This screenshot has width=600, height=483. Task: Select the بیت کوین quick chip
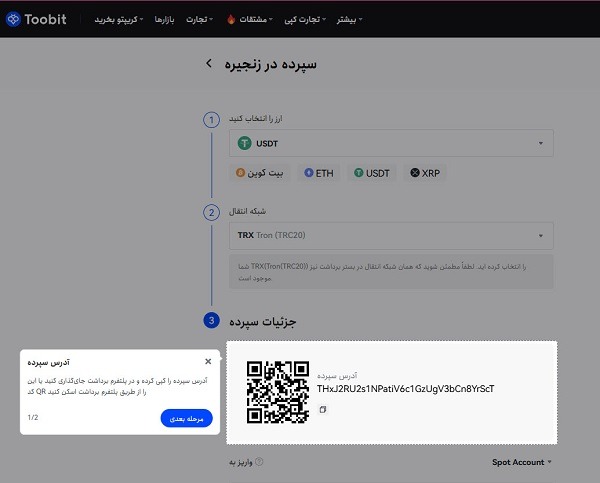click(x=259, y=173)
